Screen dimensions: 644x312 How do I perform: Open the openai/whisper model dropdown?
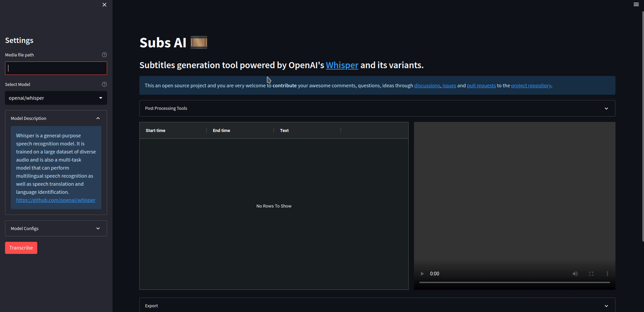click(56, 98)
